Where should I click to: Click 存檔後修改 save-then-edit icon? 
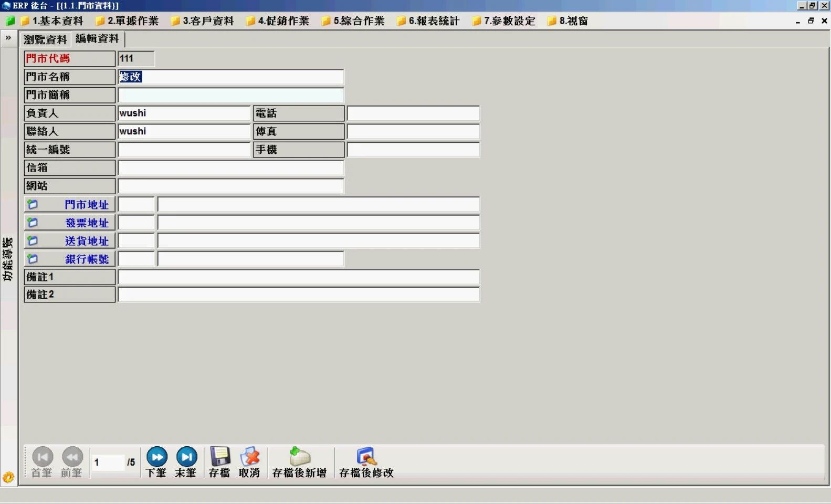tap(366, 462)
